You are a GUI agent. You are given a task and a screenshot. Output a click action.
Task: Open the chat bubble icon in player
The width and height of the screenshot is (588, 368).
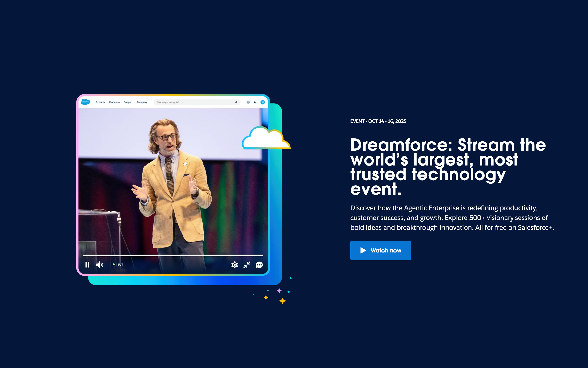pyautogui.click(x=259, y=265)
